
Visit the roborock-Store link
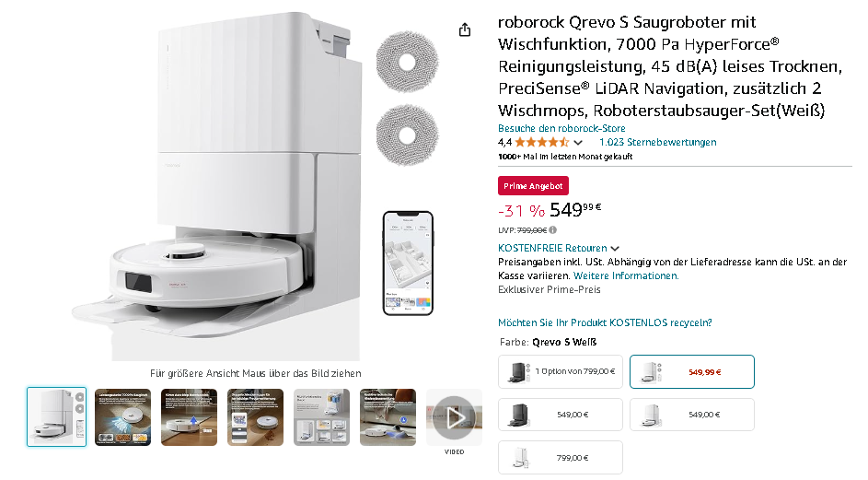click(x=561, y=128)
